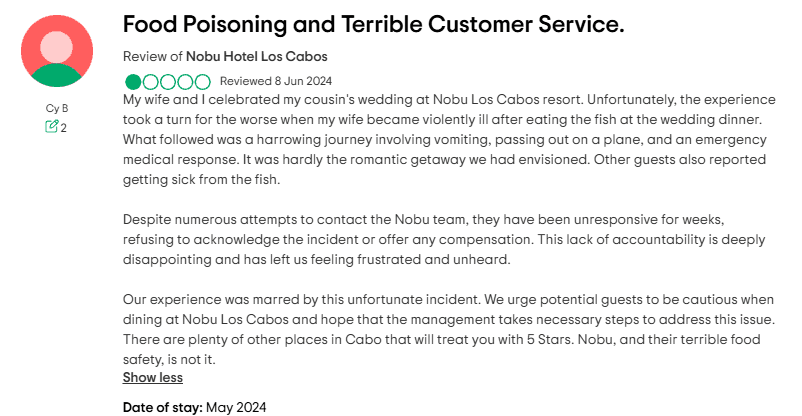The width and height of the screenshot is (802, 416).
Task: Collapse the review with Show less
Action: (152, 377)
